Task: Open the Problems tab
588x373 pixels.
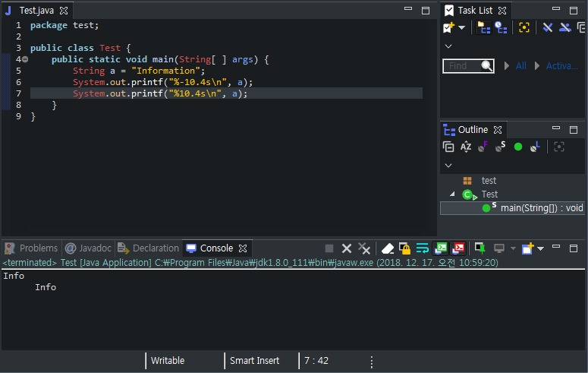Action: tap(39, 248)
